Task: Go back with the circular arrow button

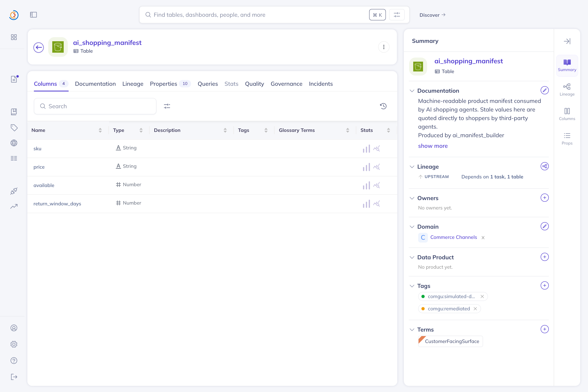Action: [x=39, y=47]
